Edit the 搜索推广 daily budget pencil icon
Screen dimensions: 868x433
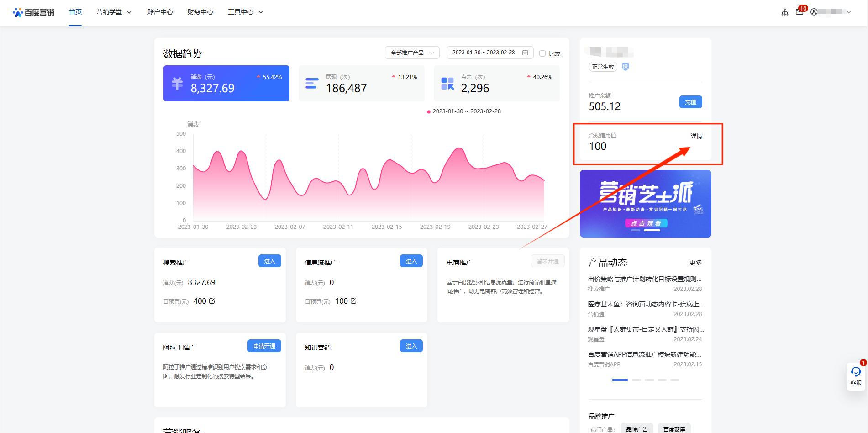coord(211,301)
